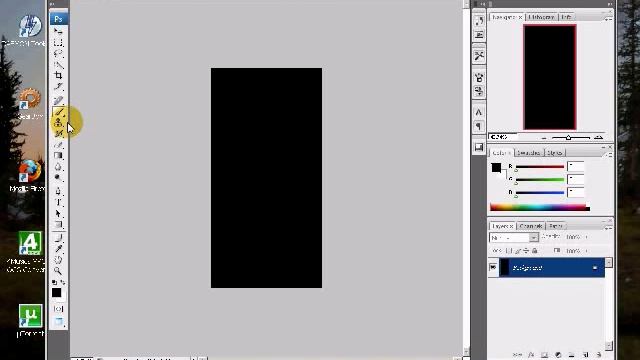This screenshot has height=360, width=640.
Task: Select the Notes tool
Action: point(58,238)
